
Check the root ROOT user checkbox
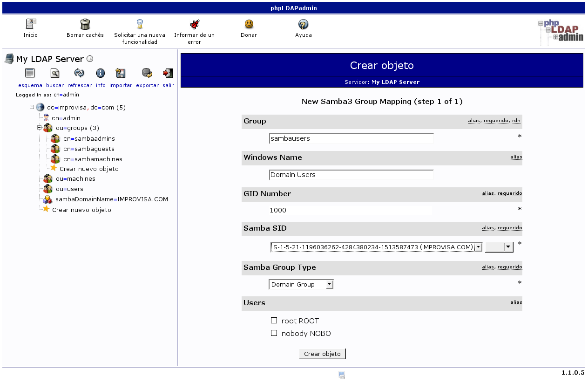[274, 321]
